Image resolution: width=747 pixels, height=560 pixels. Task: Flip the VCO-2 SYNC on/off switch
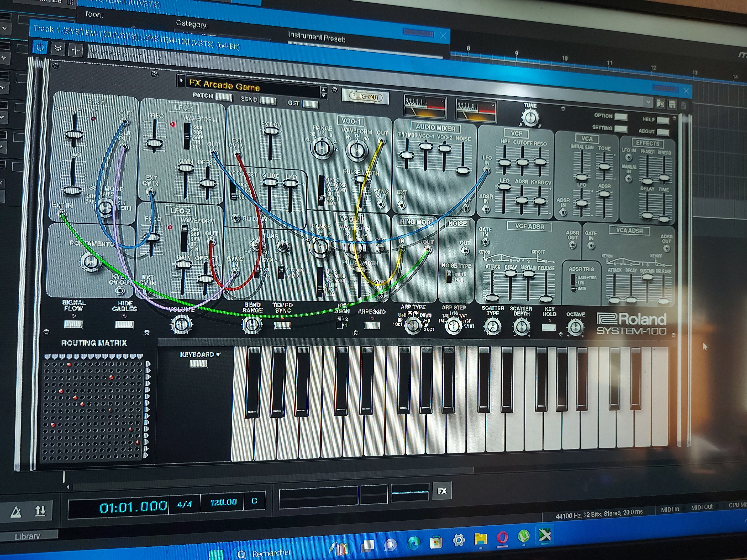pos(257,272)
